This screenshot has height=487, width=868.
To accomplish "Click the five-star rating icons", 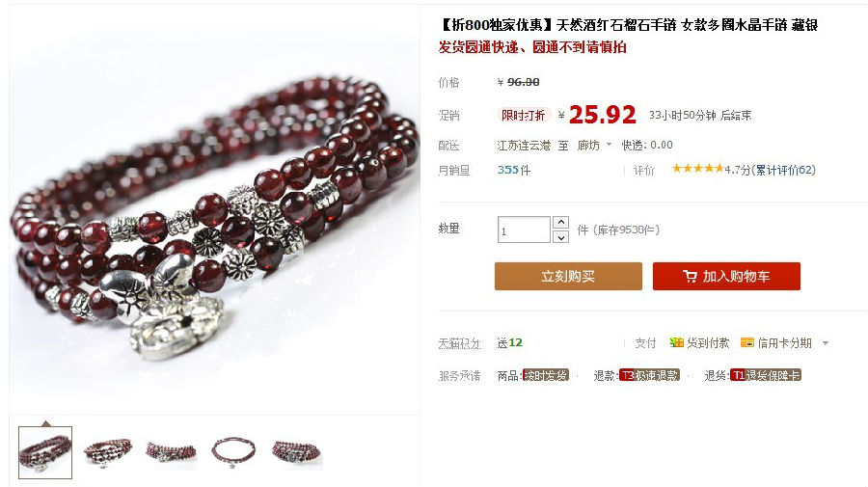I will click(697, 168).
